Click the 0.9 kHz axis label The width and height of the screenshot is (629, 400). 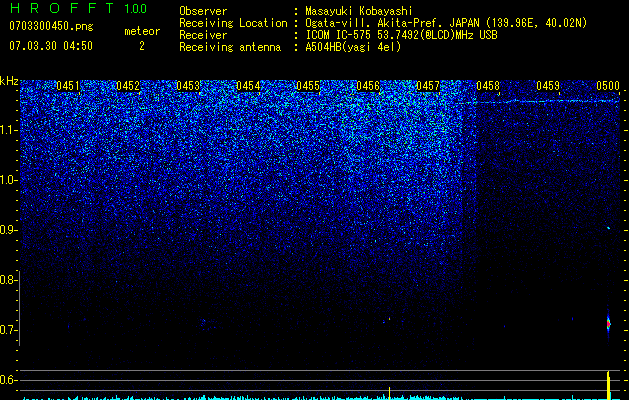[x=9, y=230]
